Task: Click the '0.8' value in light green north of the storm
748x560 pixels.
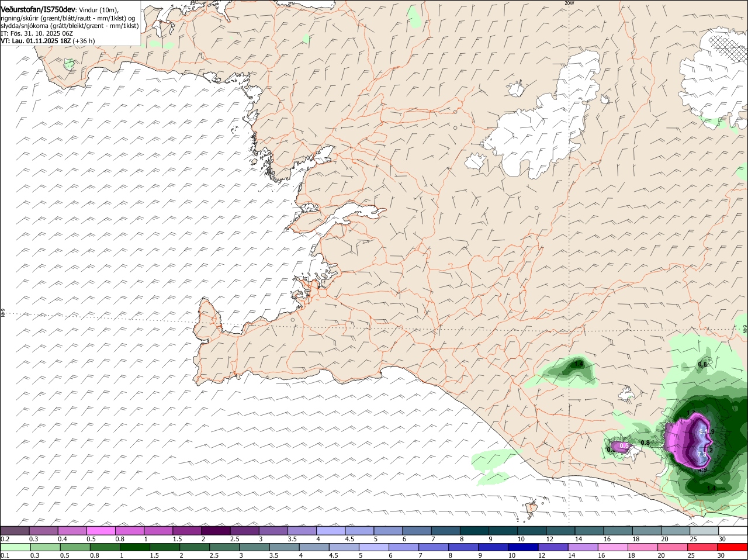Action: [x=702, y=364]
